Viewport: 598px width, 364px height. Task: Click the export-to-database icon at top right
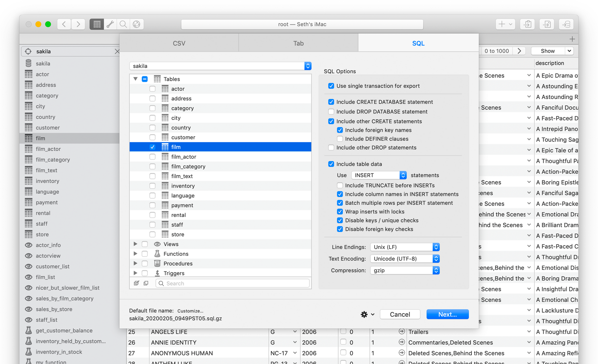tap(566, 24)
